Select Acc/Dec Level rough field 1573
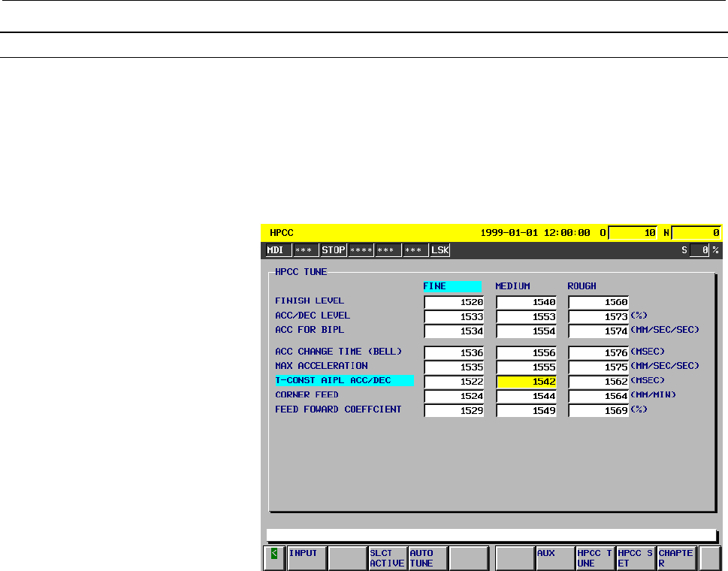Screen dimensions: 728x571 (x=599, y=316)
